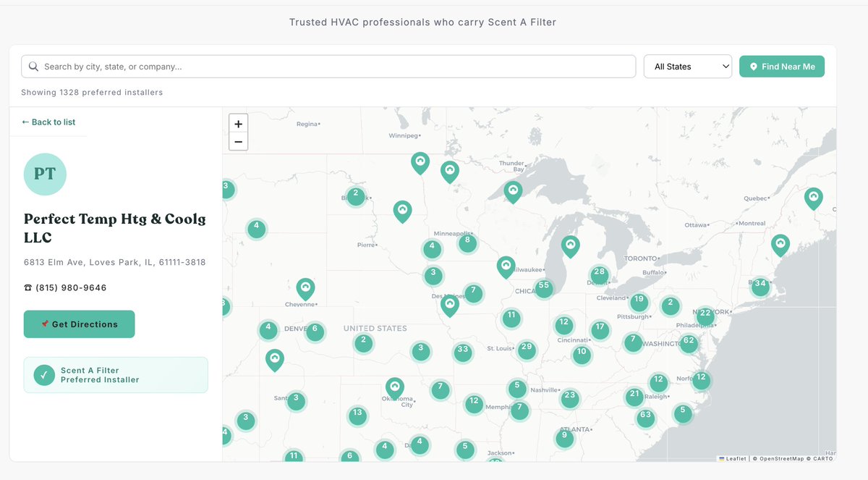The image size is (868, 480).
Task: Expand the 63 installer cluster marker
Action: tap(645, 418)
